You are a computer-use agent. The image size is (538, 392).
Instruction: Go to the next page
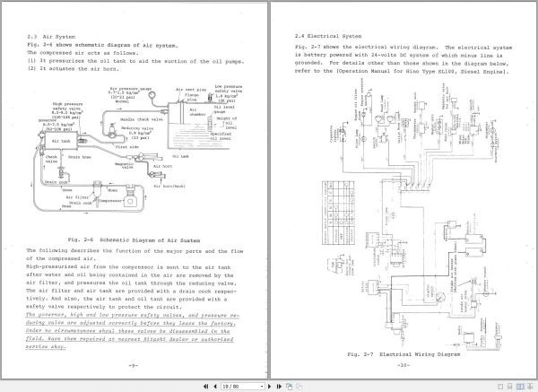pos(269,387)
